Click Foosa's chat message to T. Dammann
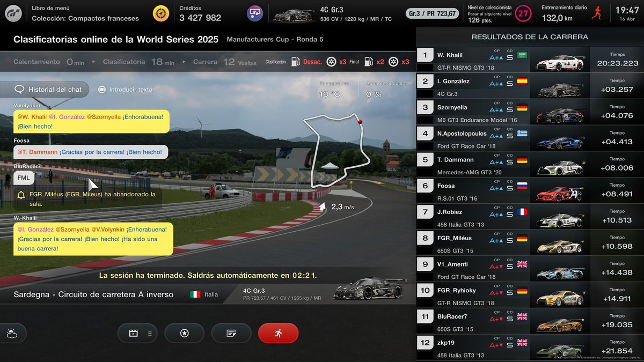644x362 pixels. (90, 152)
